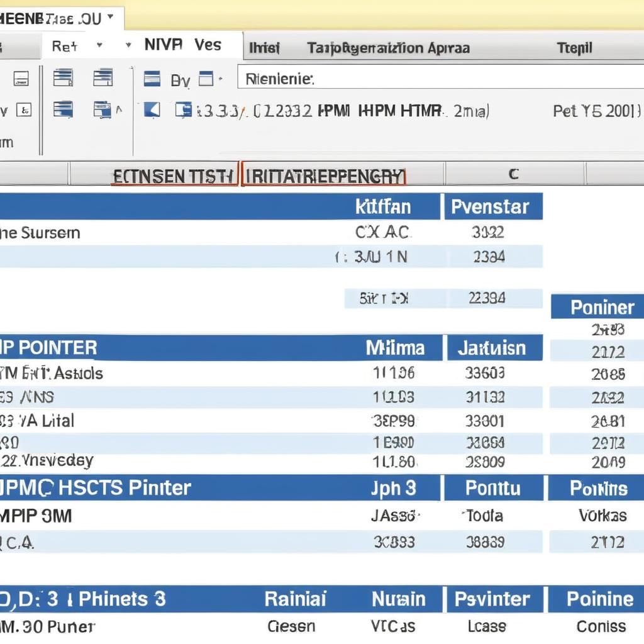Click the blue document icon before the 3.3.3 text
Screen dimensions: 644x644
click(183, 110)
